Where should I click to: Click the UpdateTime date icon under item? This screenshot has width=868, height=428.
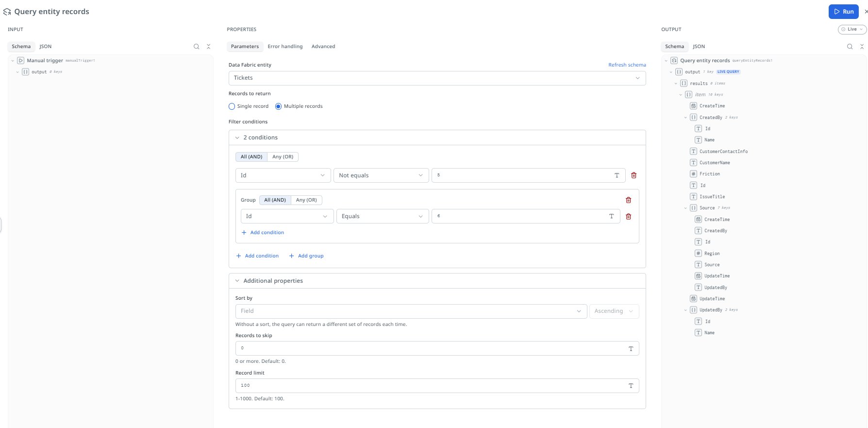[694, 299]
